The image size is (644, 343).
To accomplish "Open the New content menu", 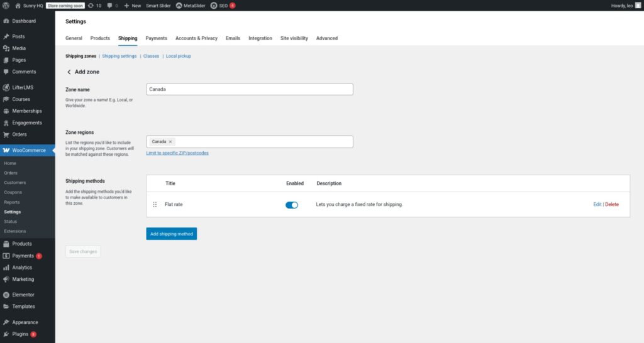I will 132,6.
